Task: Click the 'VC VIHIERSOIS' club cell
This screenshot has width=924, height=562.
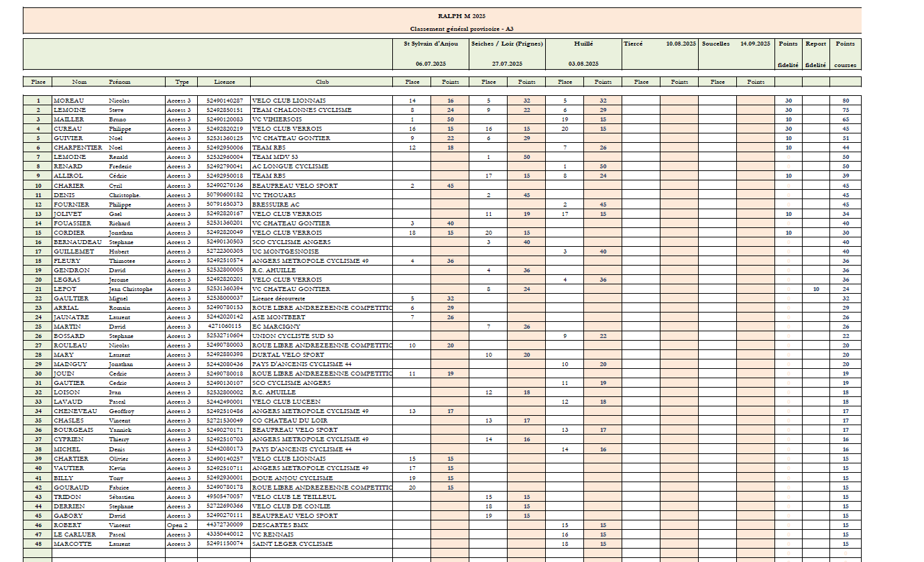Action: coord(276,119)
